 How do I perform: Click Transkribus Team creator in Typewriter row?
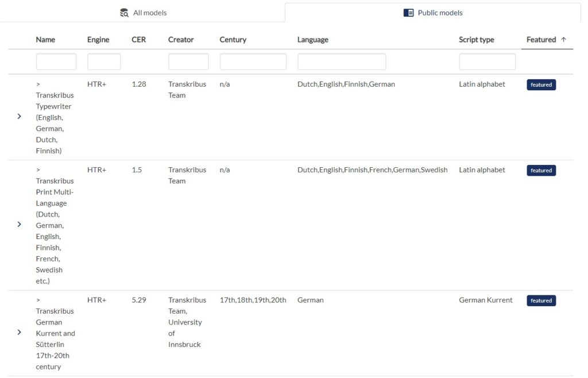pyautogui.click(x=187, y=90)
